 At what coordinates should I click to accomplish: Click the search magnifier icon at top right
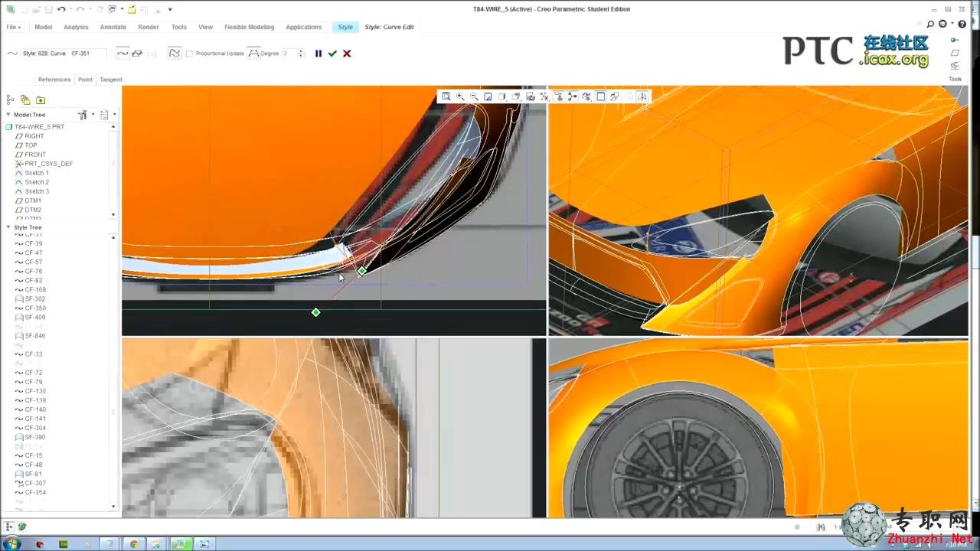(930, 24)
